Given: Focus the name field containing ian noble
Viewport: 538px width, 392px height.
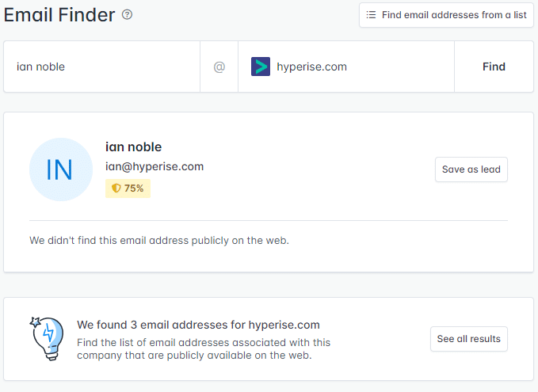Looking at the screenshot, I should pyautogui.click(x=103, y=67).
